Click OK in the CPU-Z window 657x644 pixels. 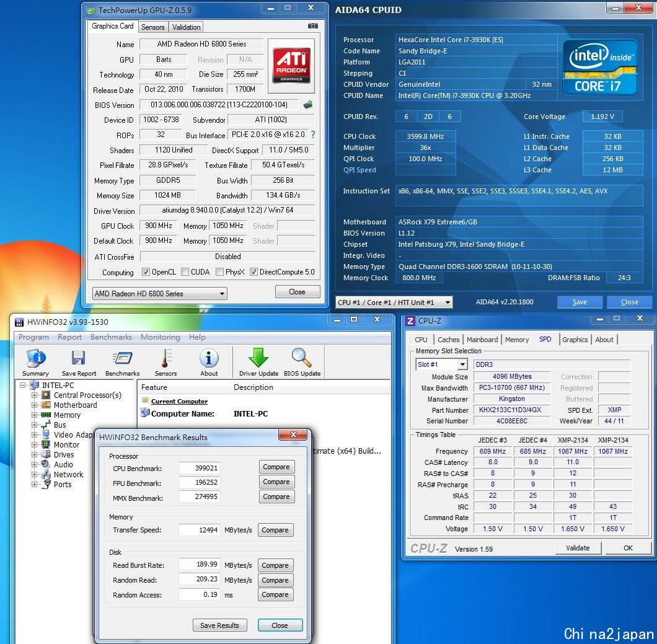(x=628, y=548)
